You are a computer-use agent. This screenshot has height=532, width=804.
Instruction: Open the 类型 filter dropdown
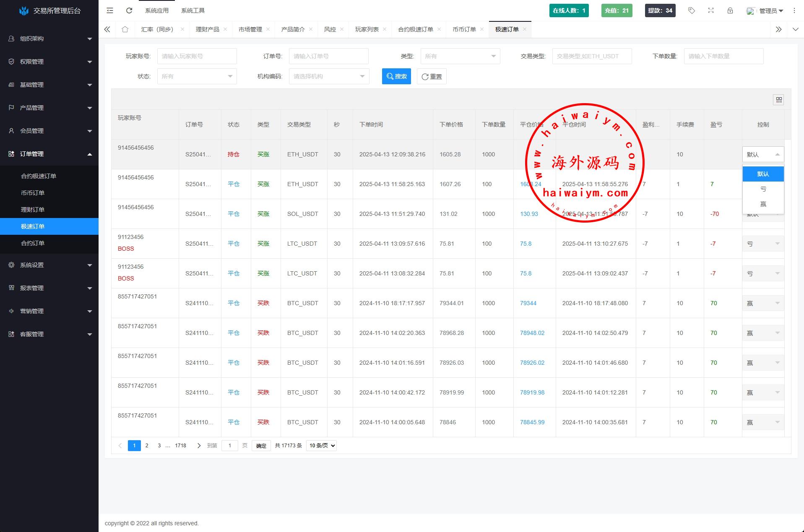coord(460,56)
